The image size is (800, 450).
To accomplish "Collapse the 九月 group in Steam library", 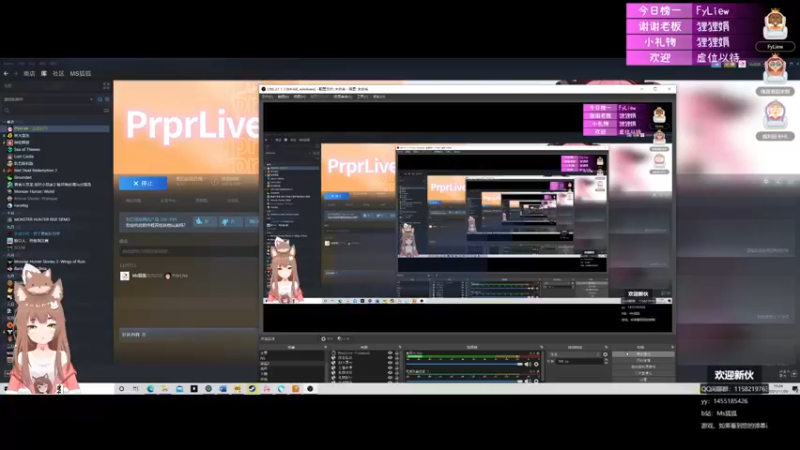I will (5, 227).
